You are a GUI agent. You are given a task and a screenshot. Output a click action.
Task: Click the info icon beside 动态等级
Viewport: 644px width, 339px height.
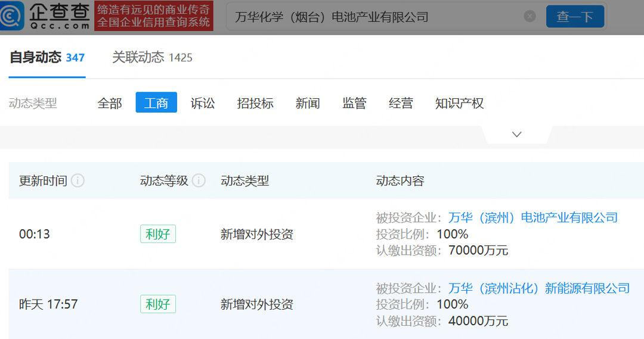coord(199,181)
